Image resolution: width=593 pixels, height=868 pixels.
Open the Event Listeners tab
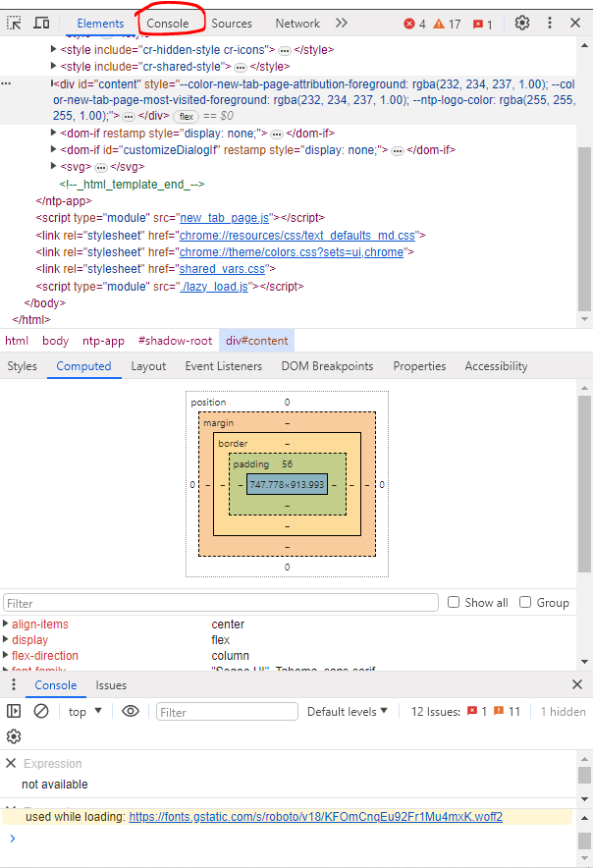click(x=223, y=366)
